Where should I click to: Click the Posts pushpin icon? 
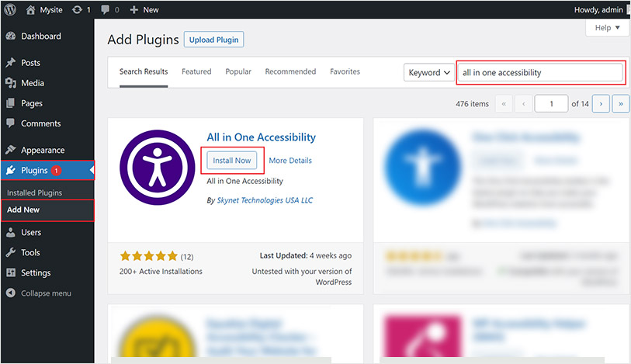pos(11,62)
